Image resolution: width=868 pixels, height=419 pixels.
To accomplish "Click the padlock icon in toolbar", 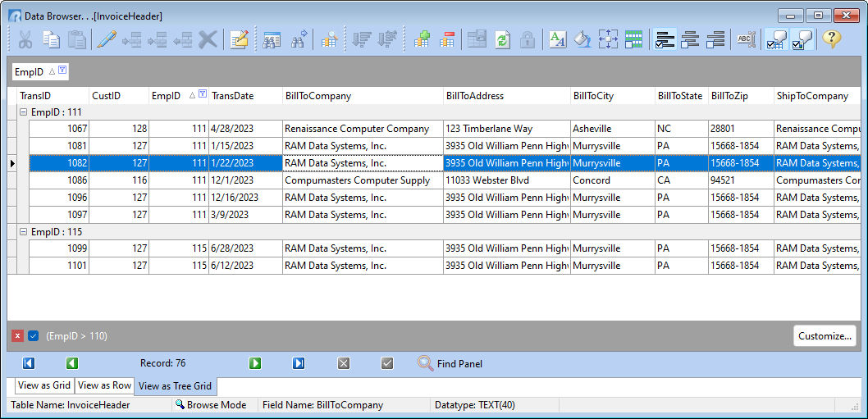I will pos(527,40).
